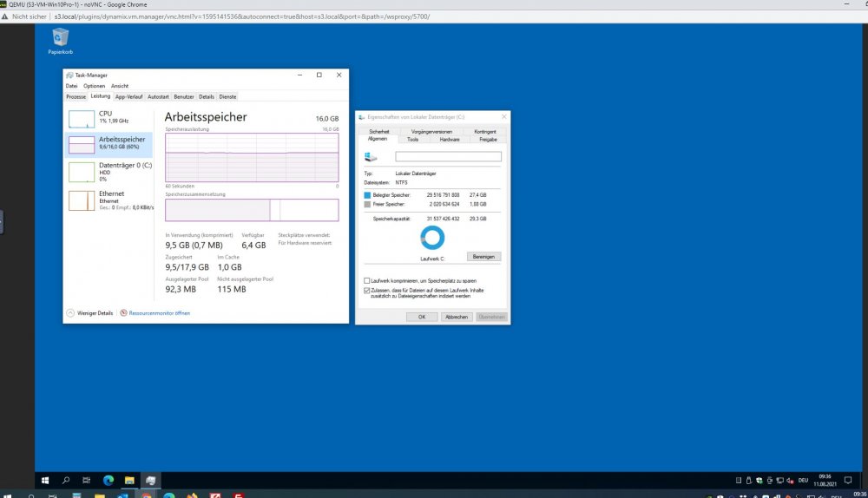Switch to the Leistung tab
The image size is (868, 498).
[x=100, y=96]
